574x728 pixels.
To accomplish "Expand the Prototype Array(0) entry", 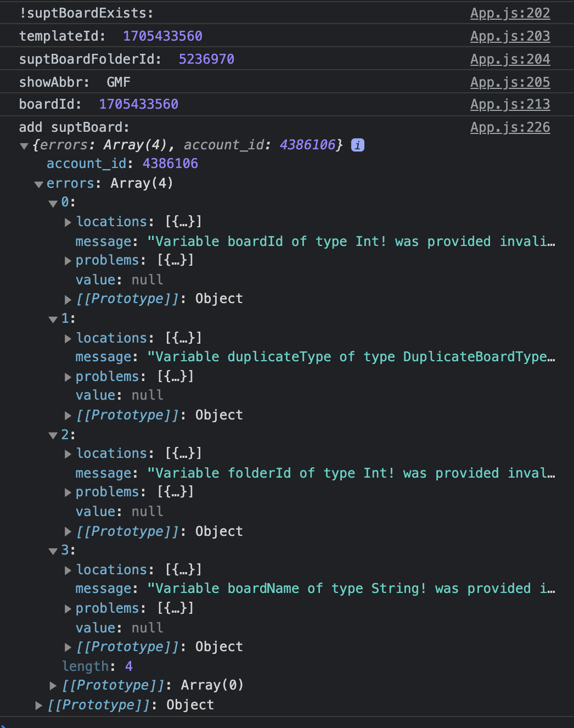I will tap(53, 686).
